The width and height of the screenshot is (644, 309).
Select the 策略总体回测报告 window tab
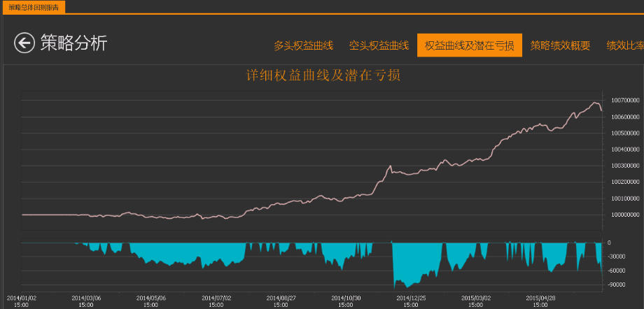point(34,7)
